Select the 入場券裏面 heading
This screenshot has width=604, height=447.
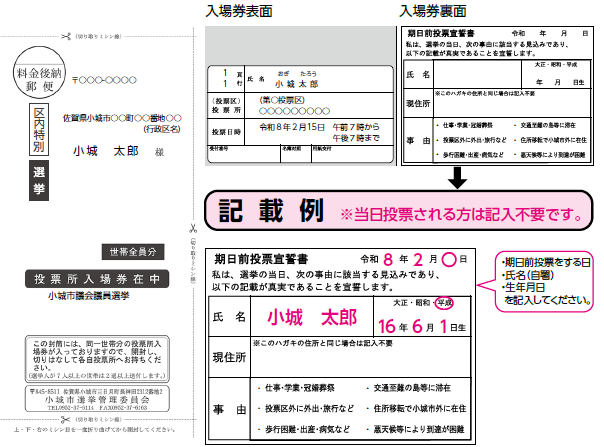tap(433, 11)
